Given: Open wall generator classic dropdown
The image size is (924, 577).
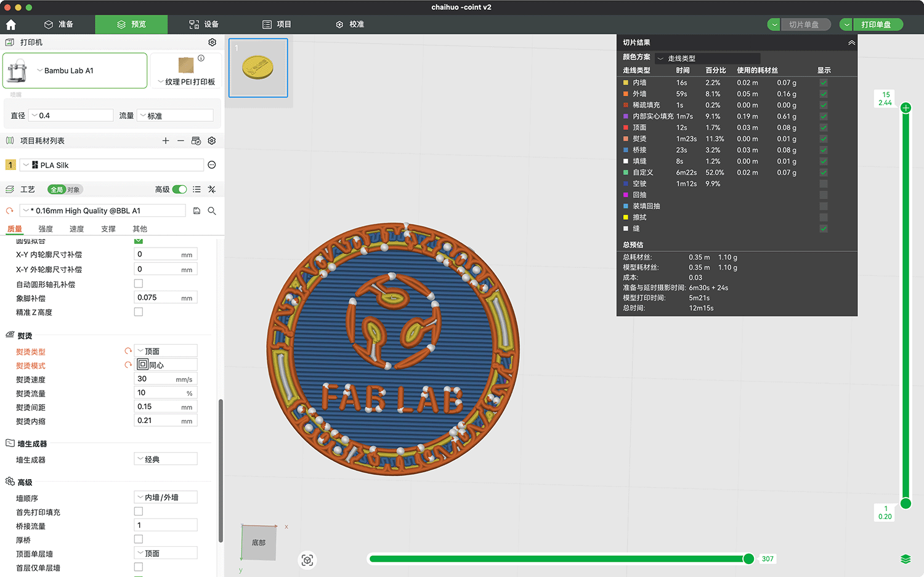Looking at the screenshot, I should click(166, 459).
